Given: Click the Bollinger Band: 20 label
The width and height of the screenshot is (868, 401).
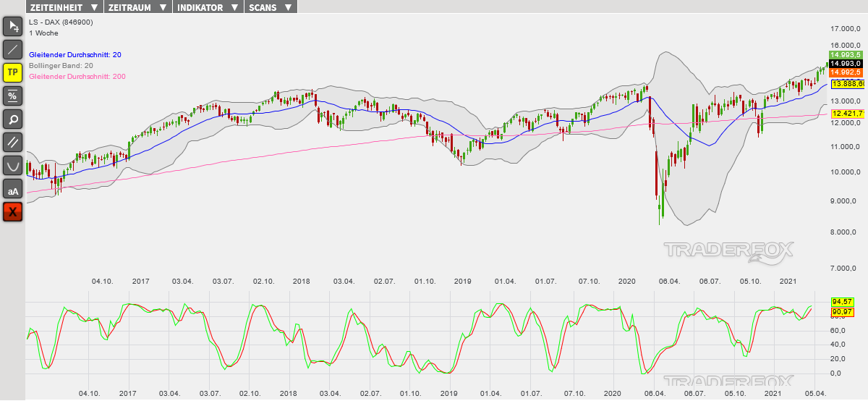Looking at the screenshot, I should point(61,66).
